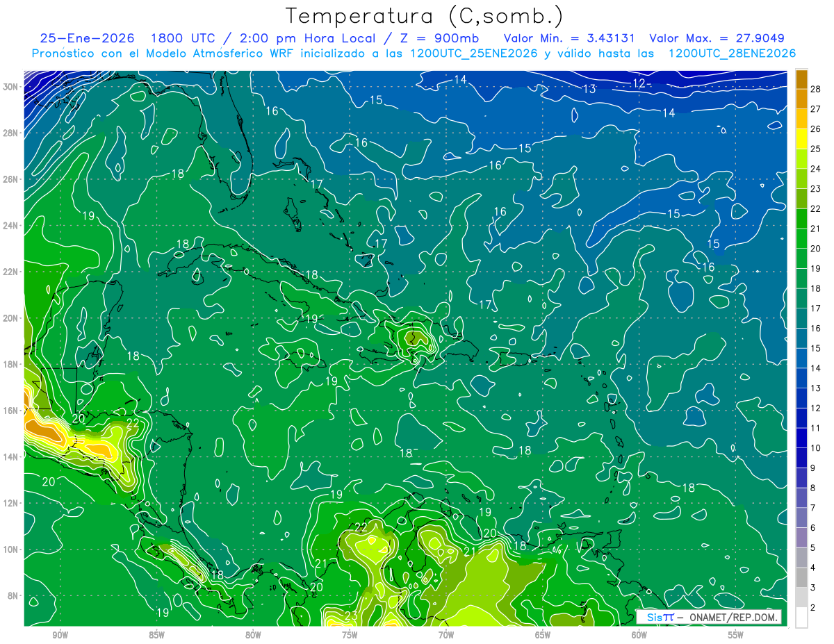Image resolution: width=834 pixels, height=644 pixels.
Task: Click the legend swatch between 10 and 11
Action: [801, 438]
